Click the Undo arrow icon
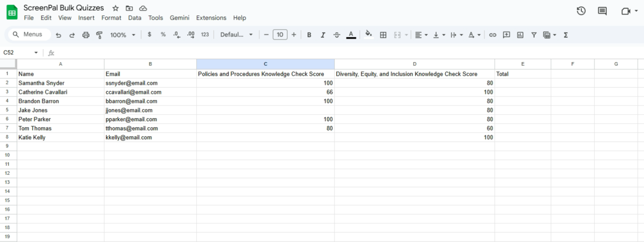Screen dimensions: 644x242 tap(59, 35)
